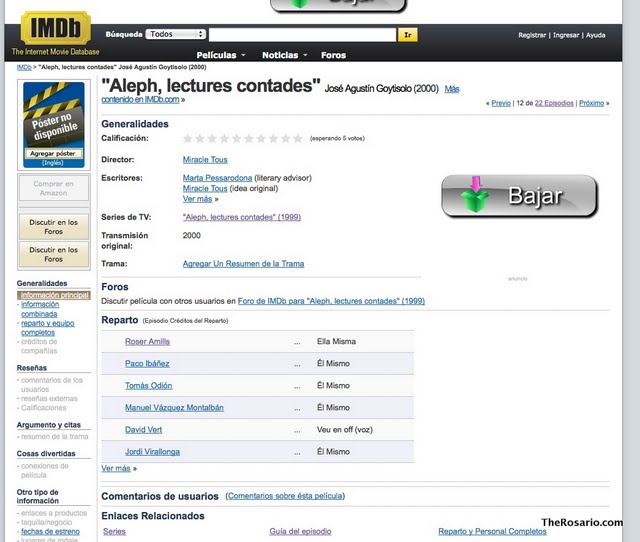The image size is (640, 542).
Task: Open sidebar 'fechas de estreno' link
Action: pyautogui.click(x=50, y=531)
